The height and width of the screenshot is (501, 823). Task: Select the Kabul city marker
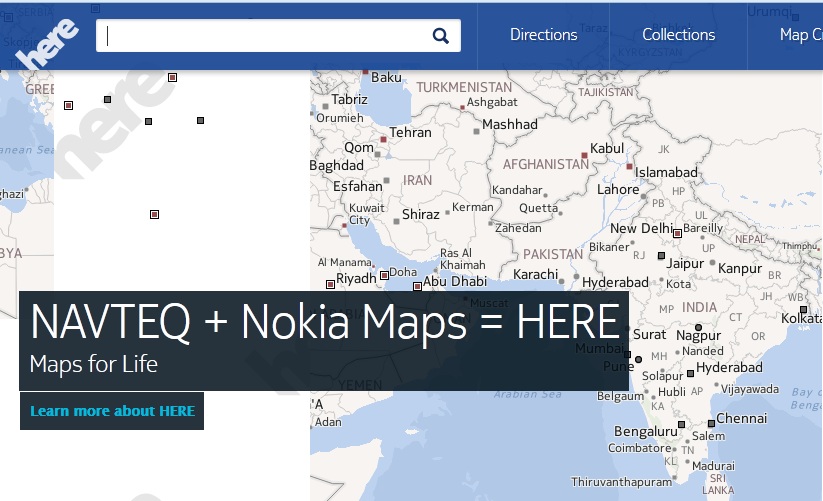(x=584, y=156)
